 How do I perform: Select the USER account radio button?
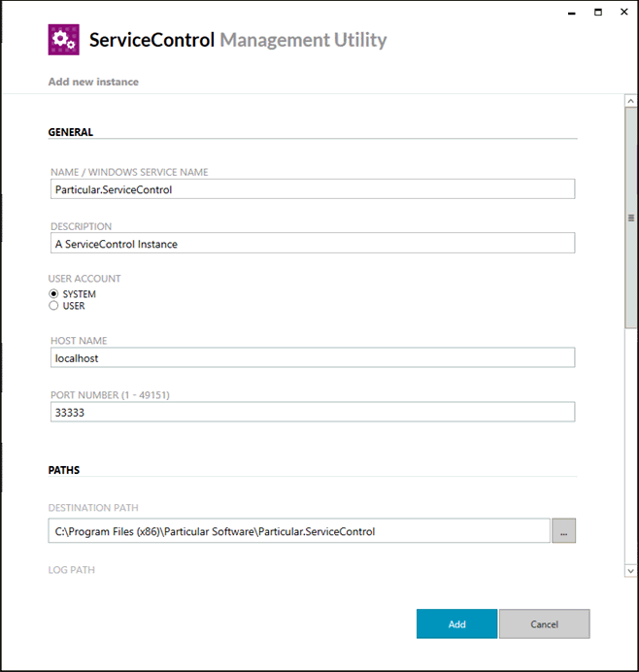[53, 306]
